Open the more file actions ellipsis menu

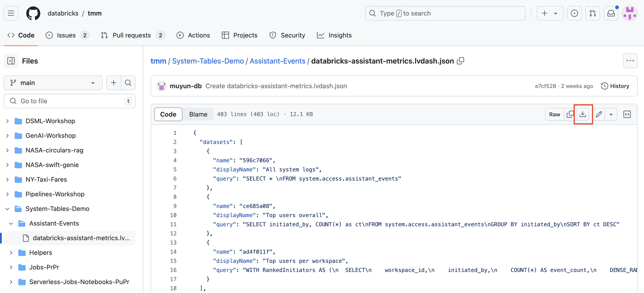point(630,61)
